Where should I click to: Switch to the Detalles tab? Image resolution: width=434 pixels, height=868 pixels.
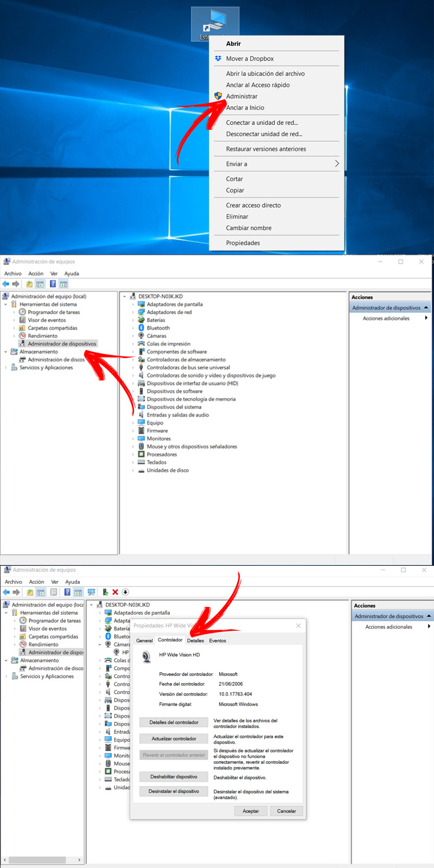tap(195, 641)
